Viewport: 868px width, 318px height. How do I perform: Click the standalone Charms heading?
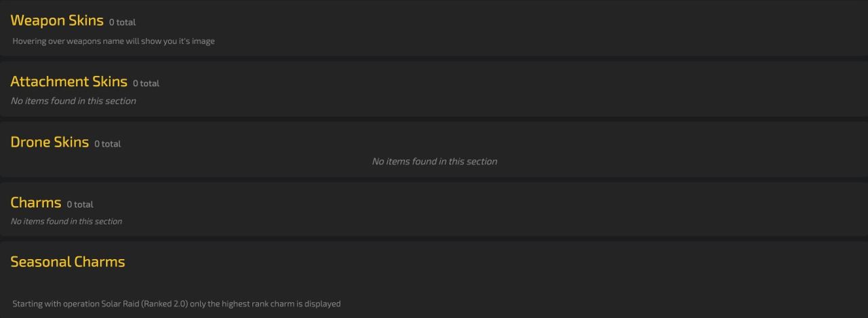[x=36, y=202]
